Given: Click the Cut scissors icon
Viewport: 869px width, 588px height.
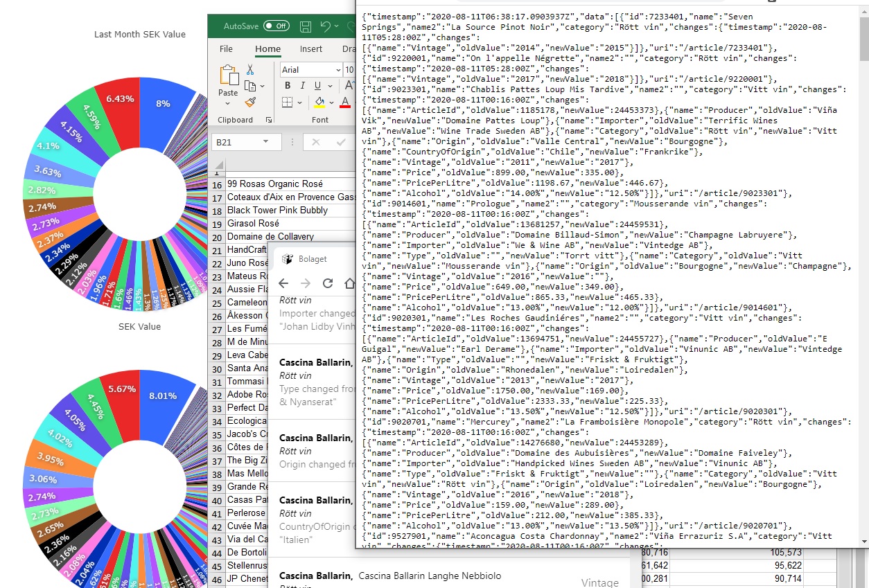Looking at the screenshot, I should [x=250, y=70].
